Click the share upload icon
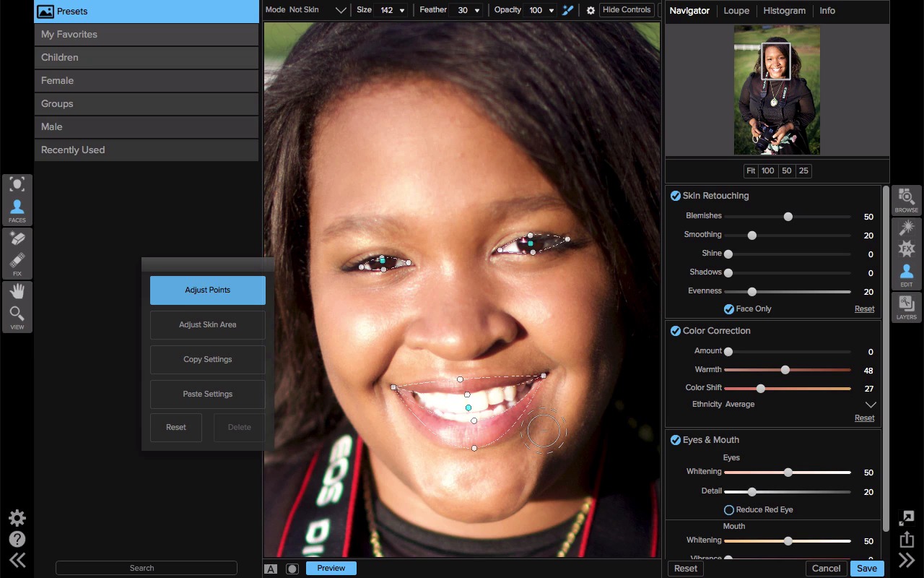 tap(907, 539)
